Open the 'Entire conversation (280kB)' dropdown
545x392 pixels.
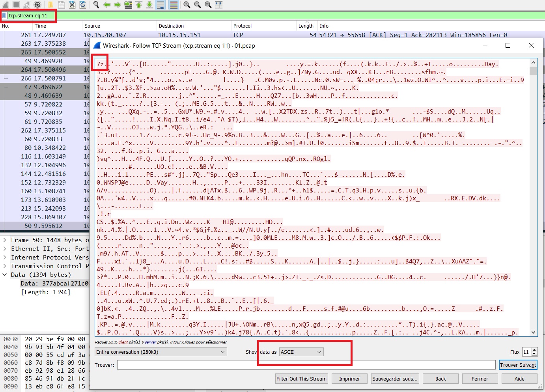(160, 352)
